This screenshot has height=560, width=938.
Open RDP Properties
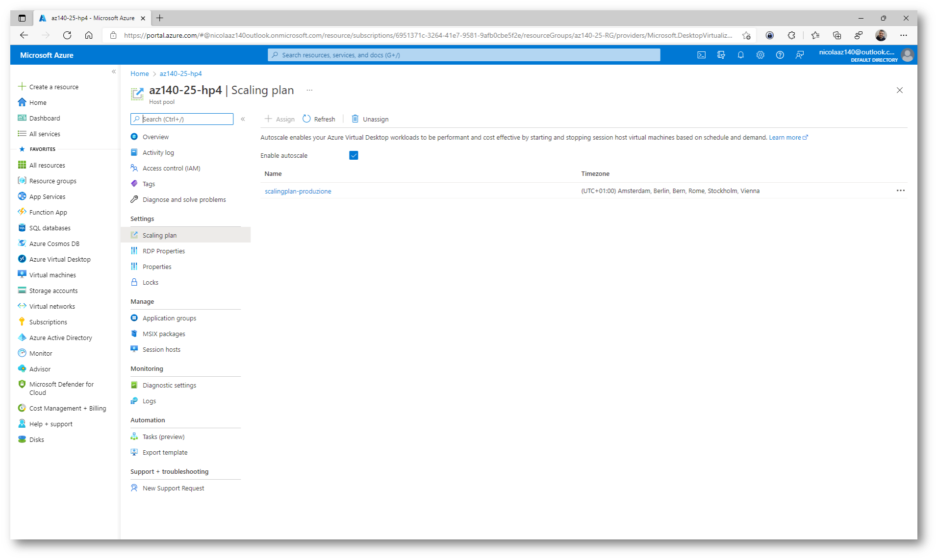(163, 251)
